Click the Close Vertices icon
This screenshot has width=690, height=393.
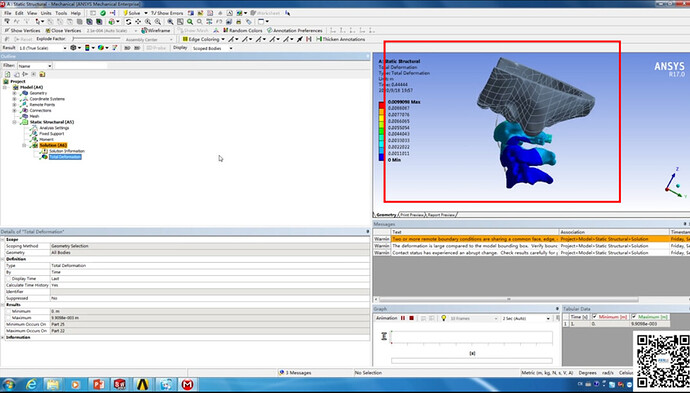[x=48, y=30]
